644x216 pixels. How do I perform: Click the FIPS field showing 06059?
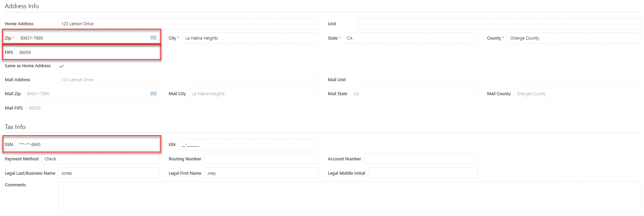[x=88, y=52]
